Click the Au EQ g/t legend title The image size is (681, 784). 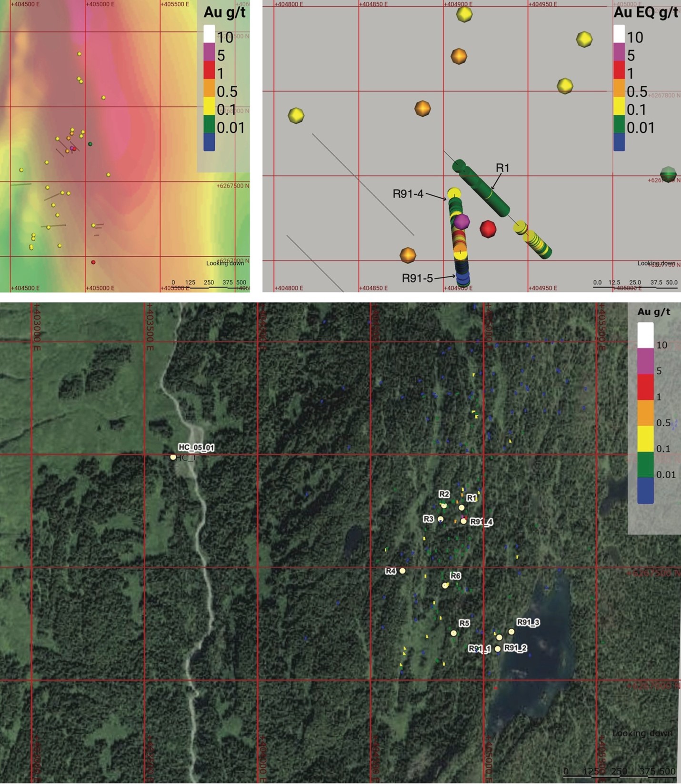click(645, 13)
